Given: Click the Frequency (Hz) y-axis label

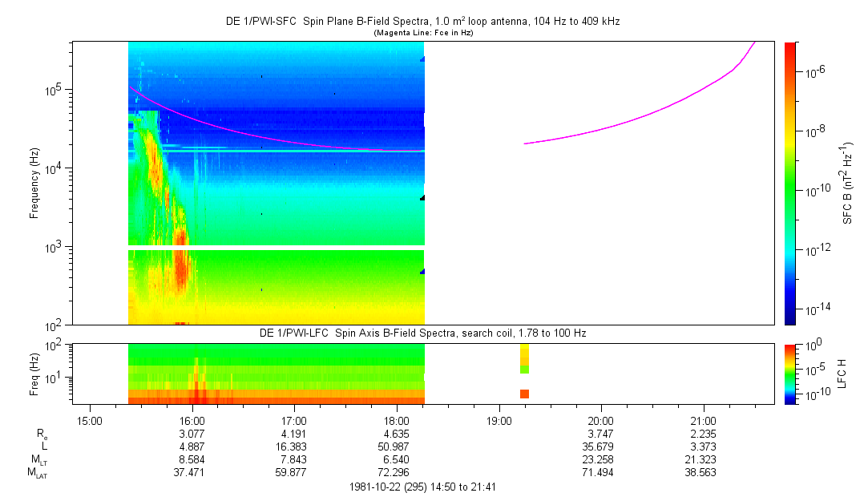Looking at the screenshot, I should pos(34,183).
